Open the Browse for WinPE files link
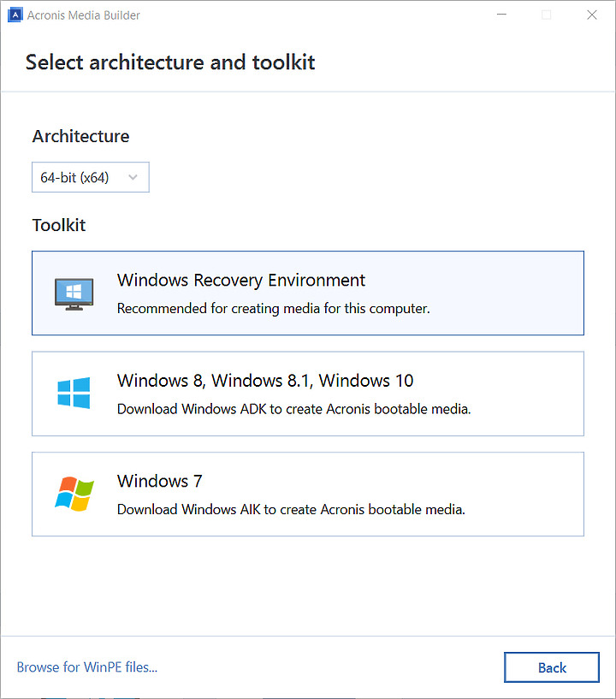This screenshot has height=699, width=616. pos(87,666)
